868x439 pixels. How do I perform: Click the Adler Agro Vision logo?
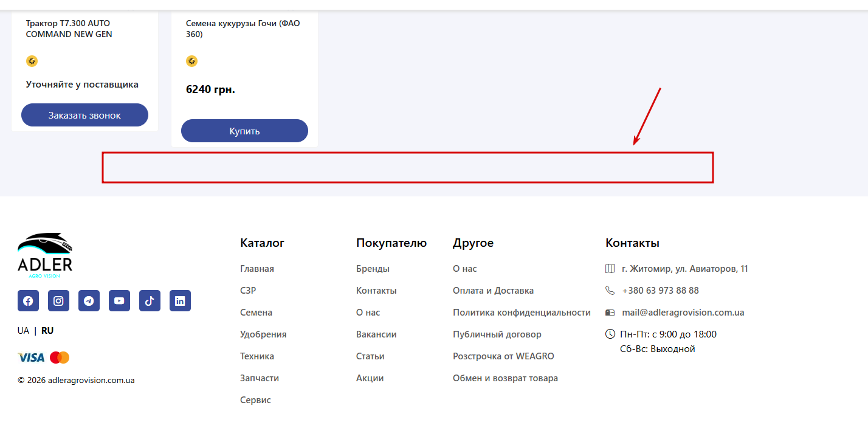coord(45,255)
